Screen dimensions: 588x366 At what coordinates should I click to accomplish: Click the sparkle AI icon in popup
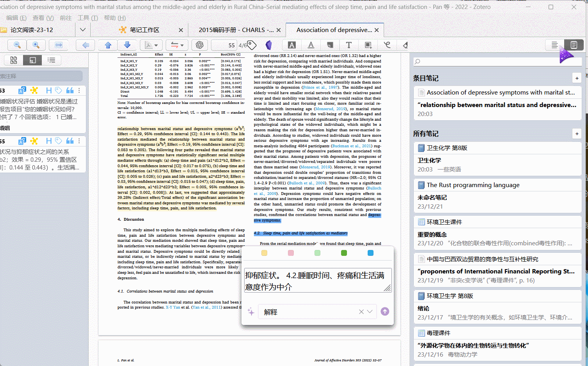point(251,312)
